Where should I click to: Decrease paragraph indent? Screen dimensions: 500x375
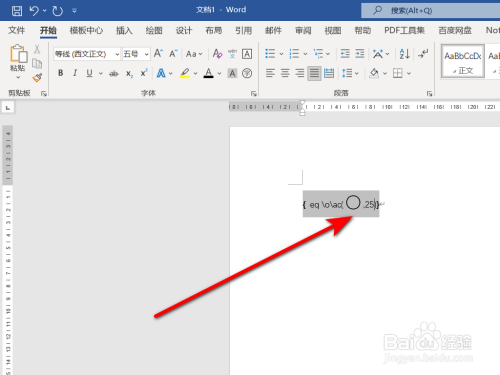(345, 53)
